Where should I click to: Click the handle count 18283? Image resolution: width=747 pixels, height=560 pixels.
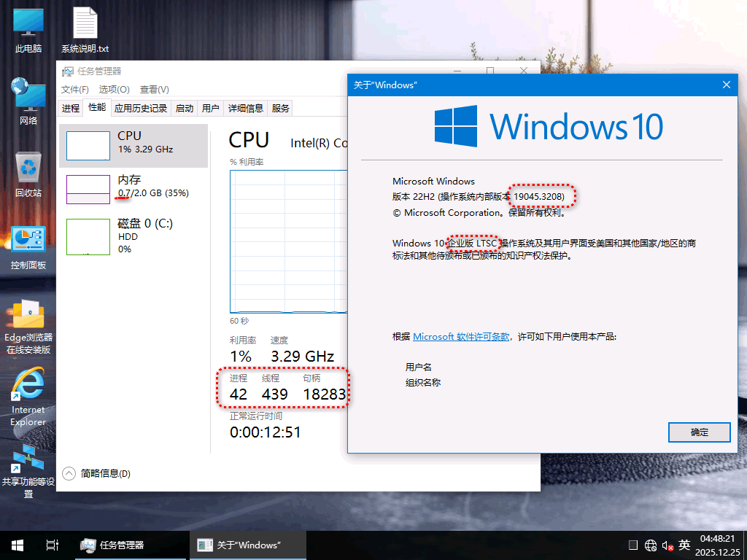tap(325, 394)
